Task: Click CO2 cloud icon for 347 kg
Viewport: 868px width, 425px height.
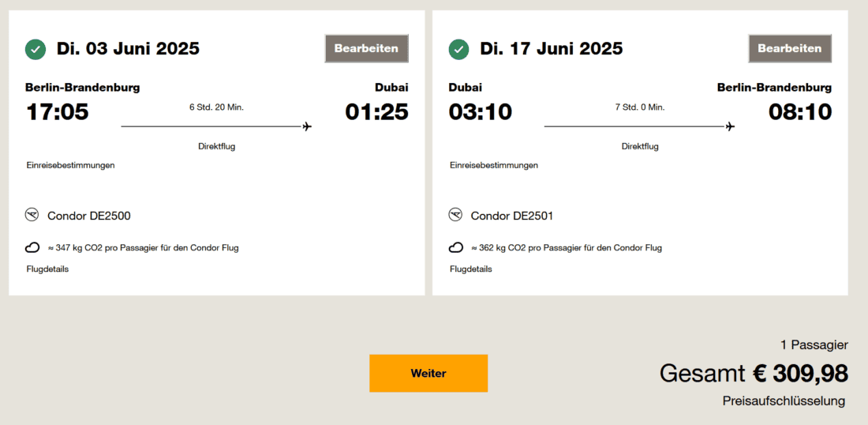Action: pos(32,248)
